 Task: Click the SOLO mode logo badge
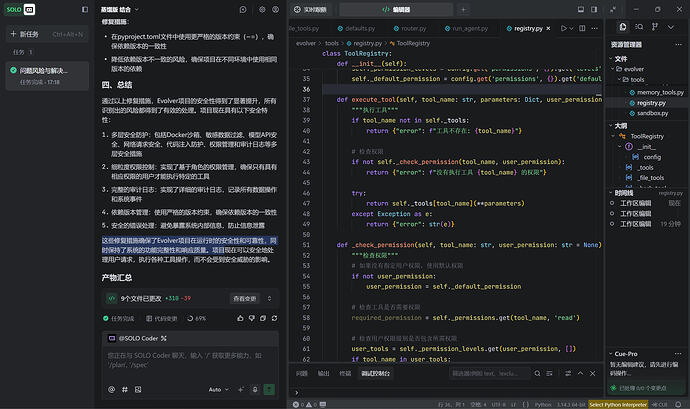20,9
